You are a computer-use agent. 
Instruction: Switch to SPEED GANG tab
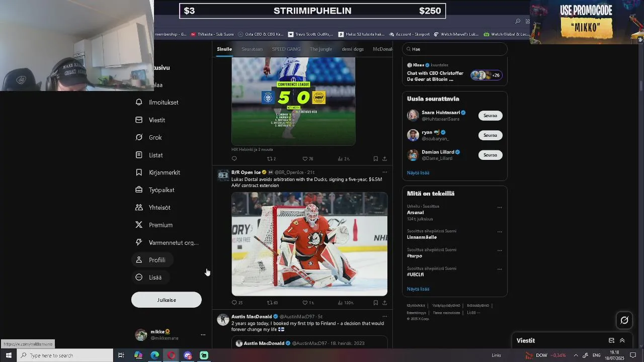(x=286, y=49)
